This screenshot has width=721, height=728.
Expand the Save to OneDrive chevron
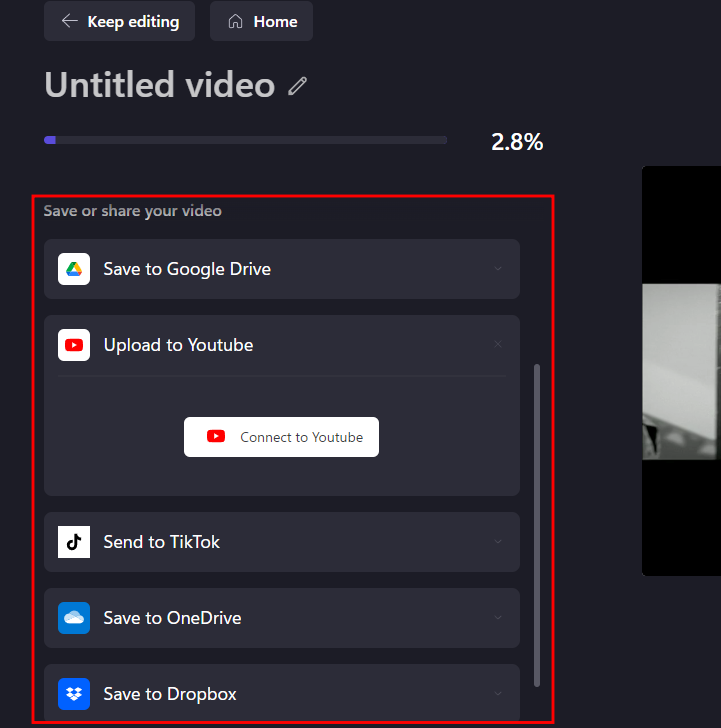pos(498,618)
